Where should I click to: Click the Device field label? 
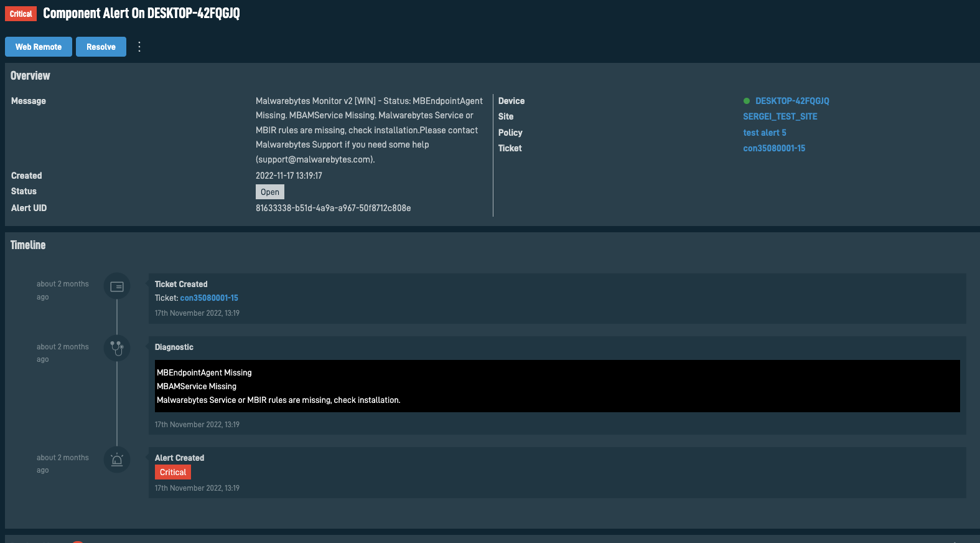point(511,101)
